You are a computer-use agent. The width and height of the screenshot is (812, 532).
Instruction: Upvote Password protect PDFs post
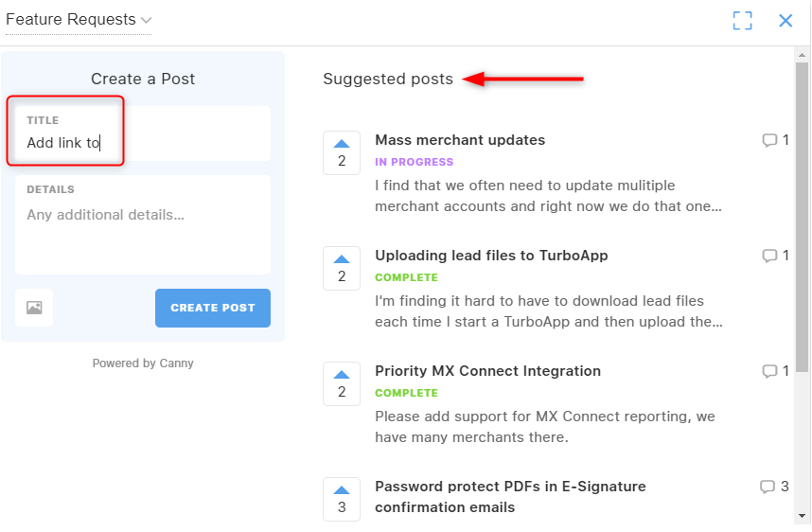[342, 500]
